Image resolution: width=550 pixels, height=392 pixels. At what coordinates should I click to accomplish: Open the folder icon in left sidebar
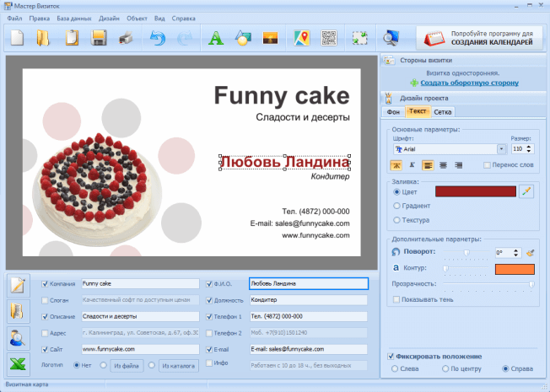pos(19,312)
